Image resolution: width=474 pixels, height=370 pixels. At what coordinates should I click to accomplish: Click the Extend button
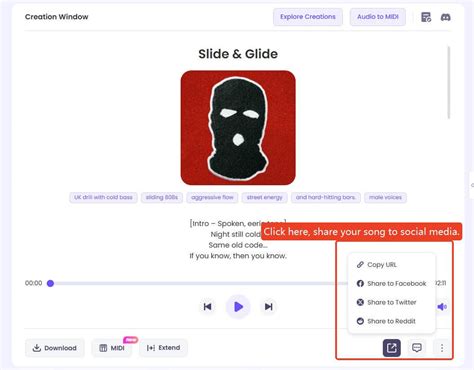(x=163, y=348)
